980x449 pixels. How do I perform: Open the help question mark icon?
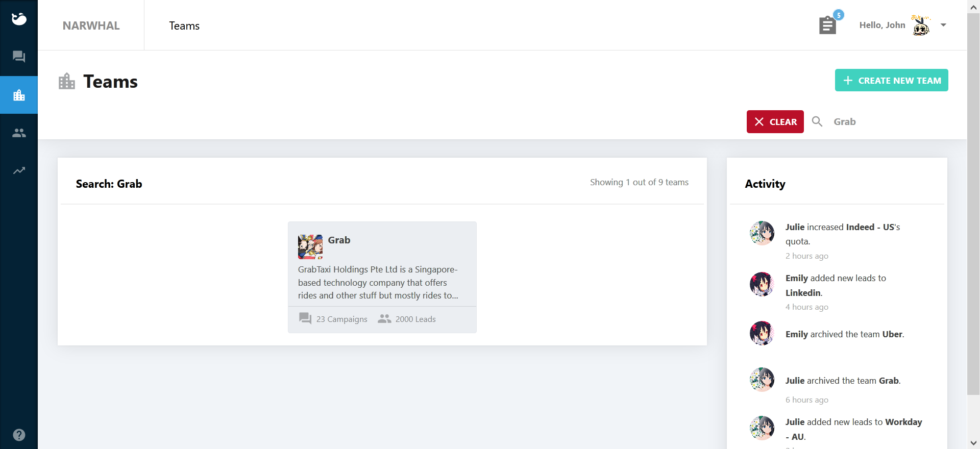coord(19,435)
